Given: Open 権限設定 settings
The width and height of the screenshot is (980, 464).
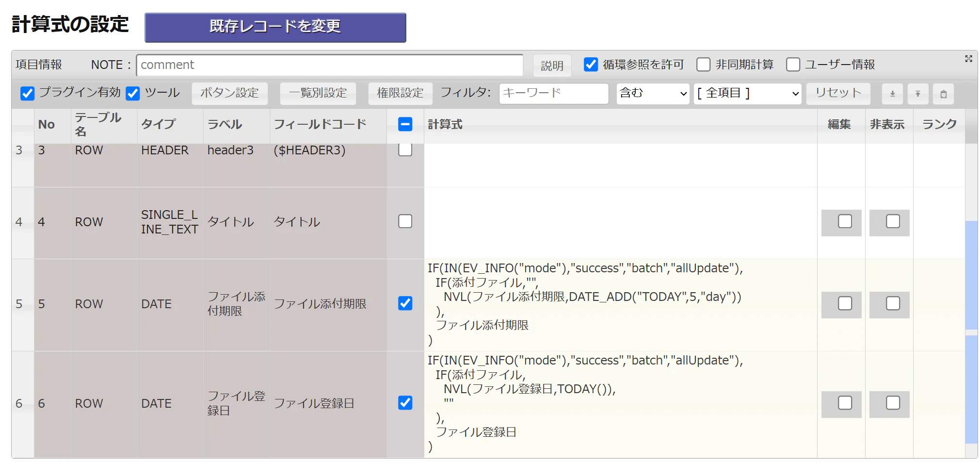Looking at the screenshot, I should (x=400, y=93).
